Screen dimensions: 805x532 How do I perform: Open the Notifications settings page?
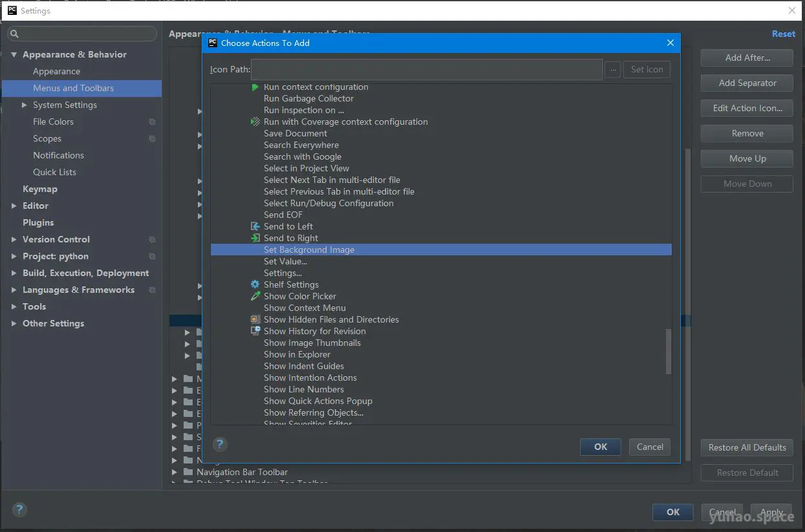[x=58, y=155]
